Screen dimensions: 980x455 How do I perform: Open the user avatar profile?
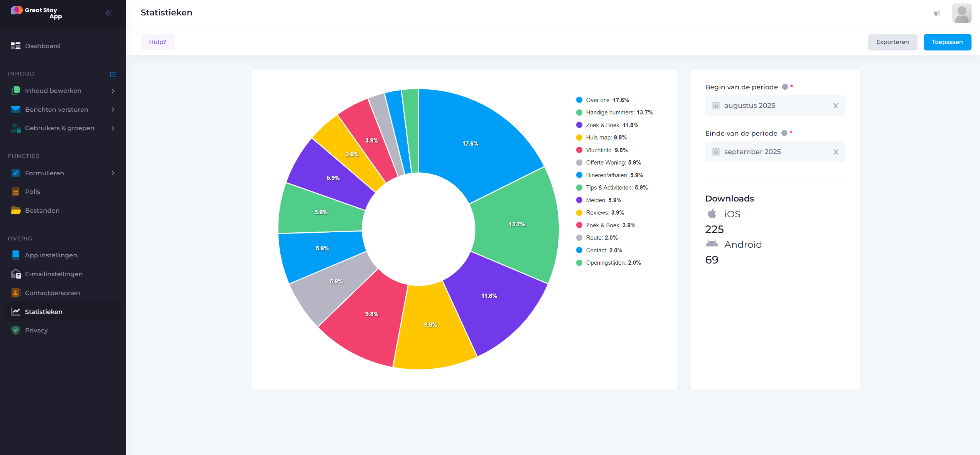point(961,13)
